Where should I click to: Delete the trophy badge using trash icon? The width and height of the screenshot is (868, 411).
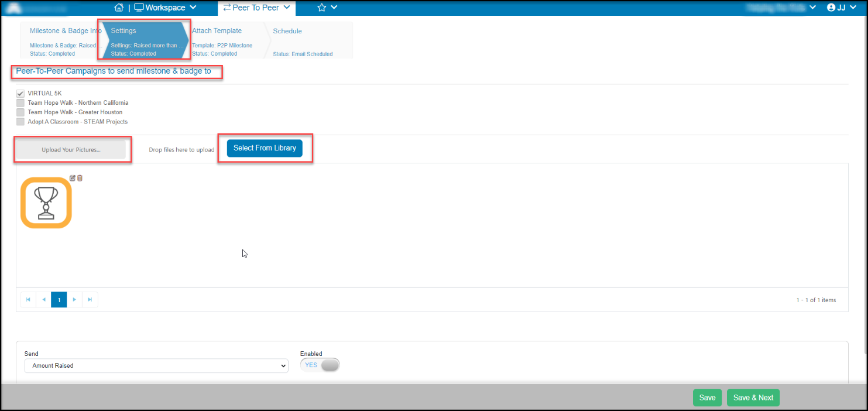point(80,178)
